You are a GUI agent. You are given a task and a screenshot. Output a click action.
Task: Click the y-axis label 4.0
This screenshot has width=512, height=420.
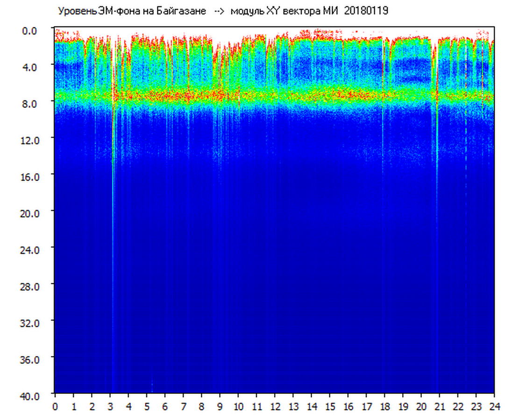tap(29, 67)
